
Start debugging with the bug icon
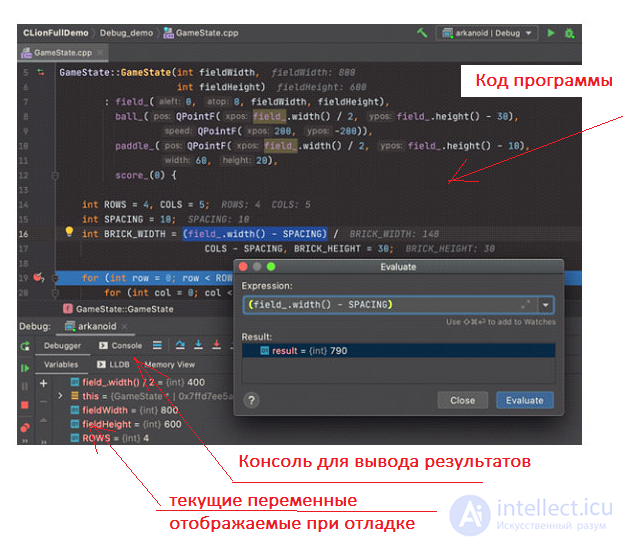pyautogui.click(x=569, y=33)
